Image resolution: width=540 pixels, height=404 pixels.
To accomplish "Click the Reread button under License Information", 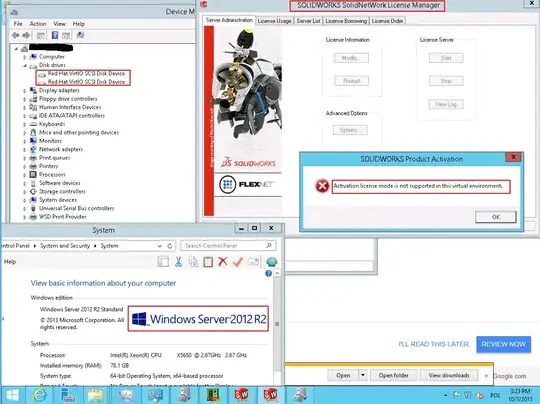I will 351,81.
